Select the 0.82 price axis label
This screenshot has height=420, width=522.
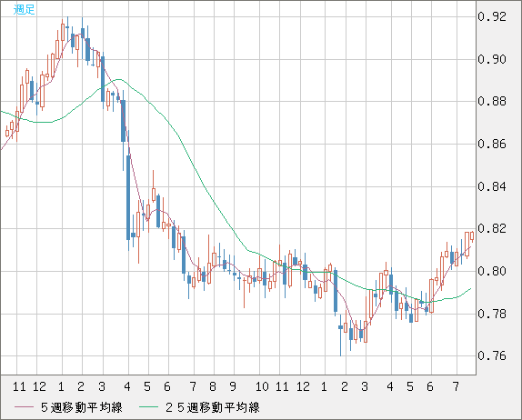click(492, 228)
